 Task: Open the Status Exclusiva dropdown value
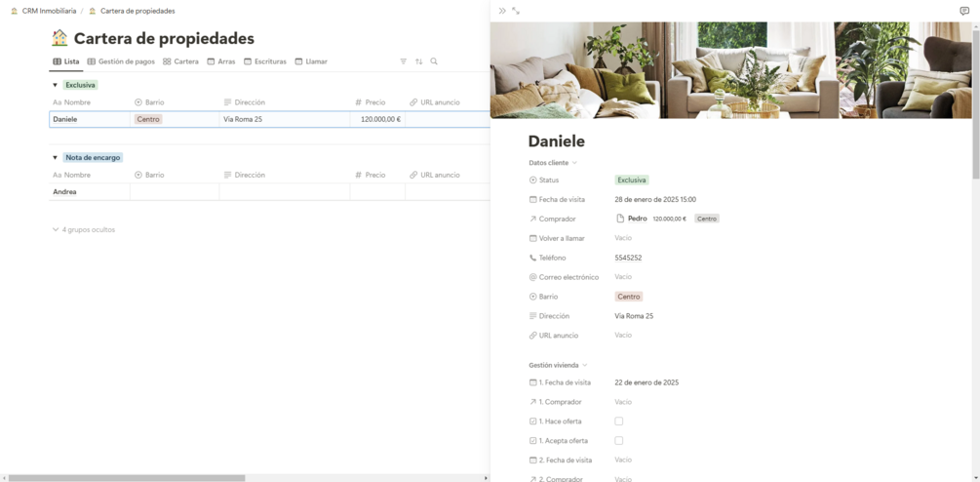tap(631, 181)
